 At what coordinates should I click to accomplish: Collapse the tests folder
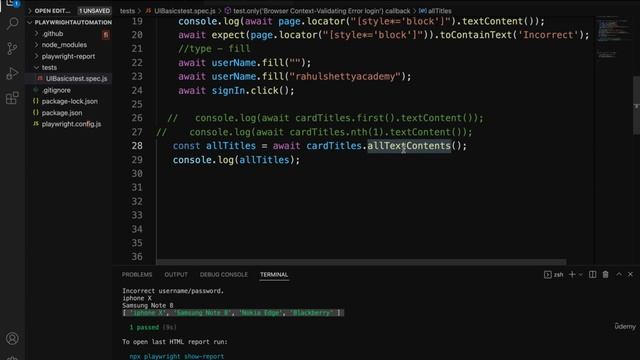click(49, 67)
